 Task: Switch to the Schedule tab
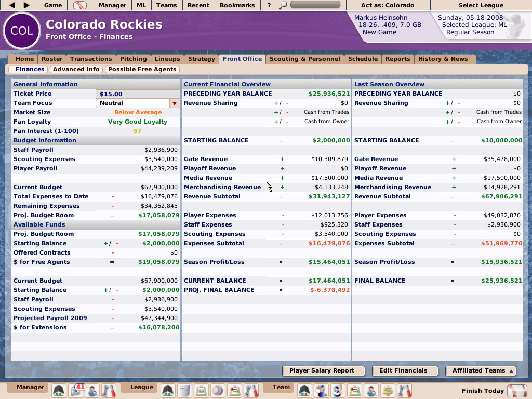363,59
